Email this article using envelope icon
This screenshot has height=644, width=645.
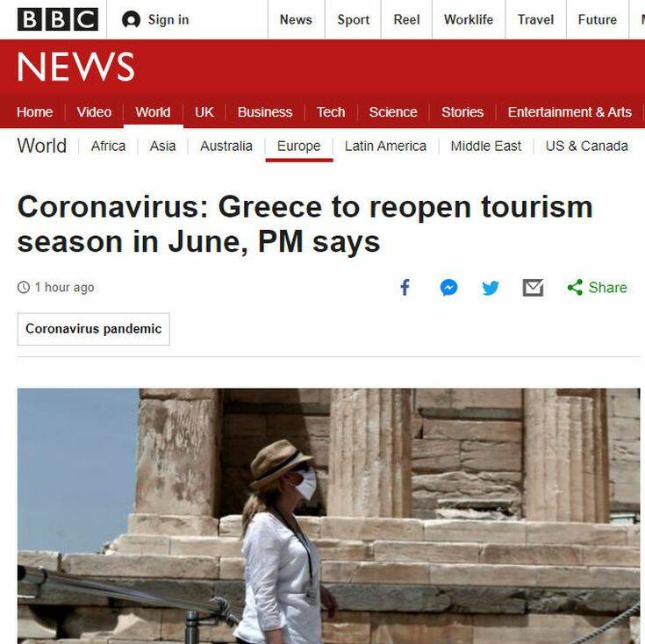(534, 288)
